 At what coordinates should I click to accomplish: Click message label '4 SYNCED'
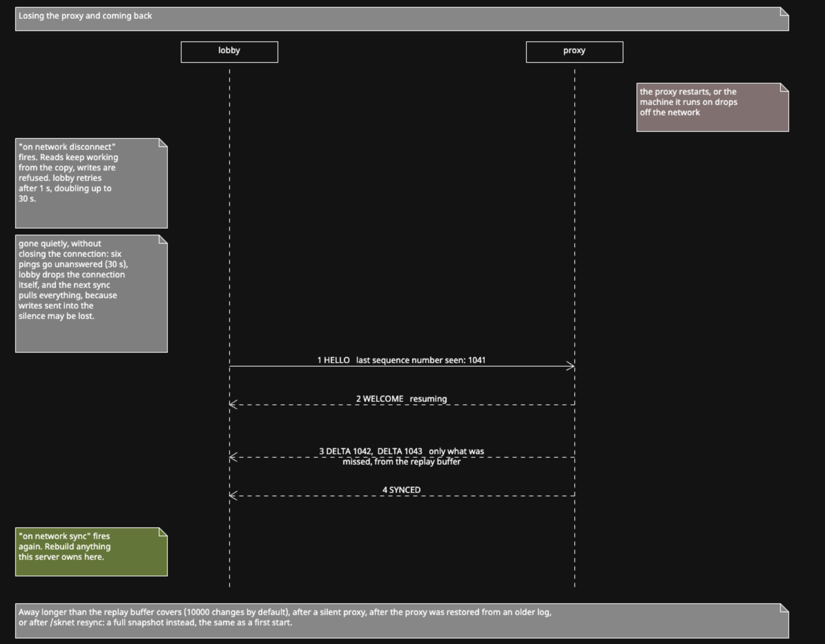pos(401,490)
